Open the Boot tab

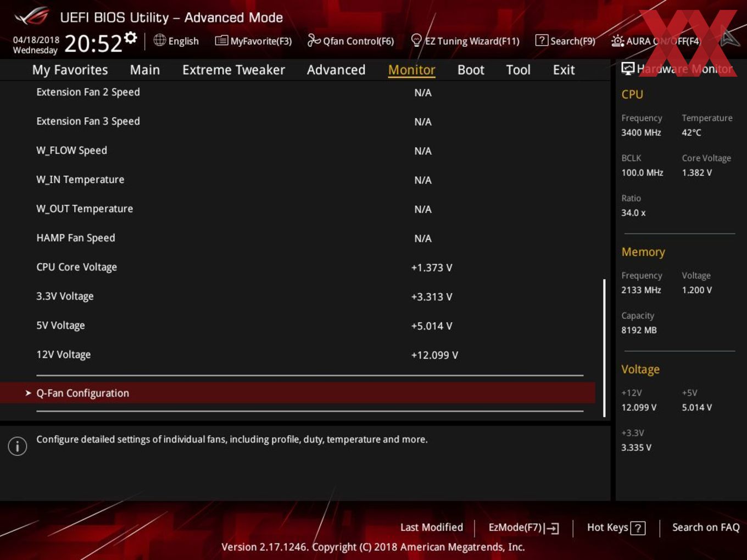coord(471,70)
